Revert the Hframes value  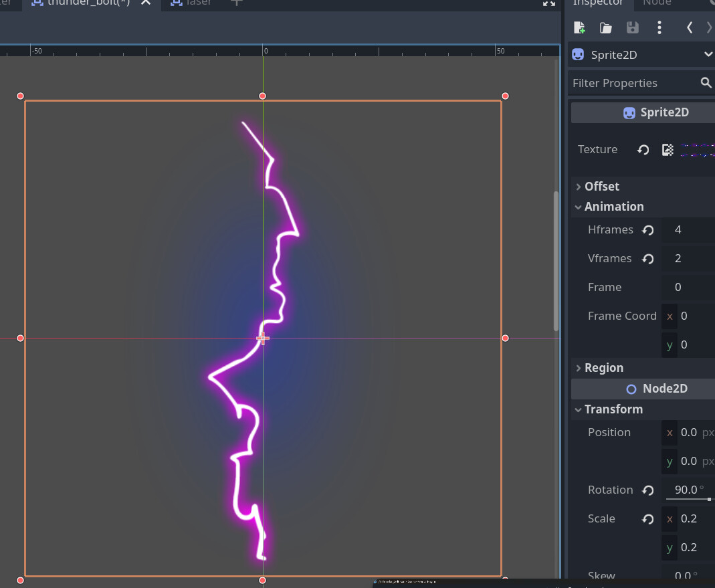tap(647, 230)
